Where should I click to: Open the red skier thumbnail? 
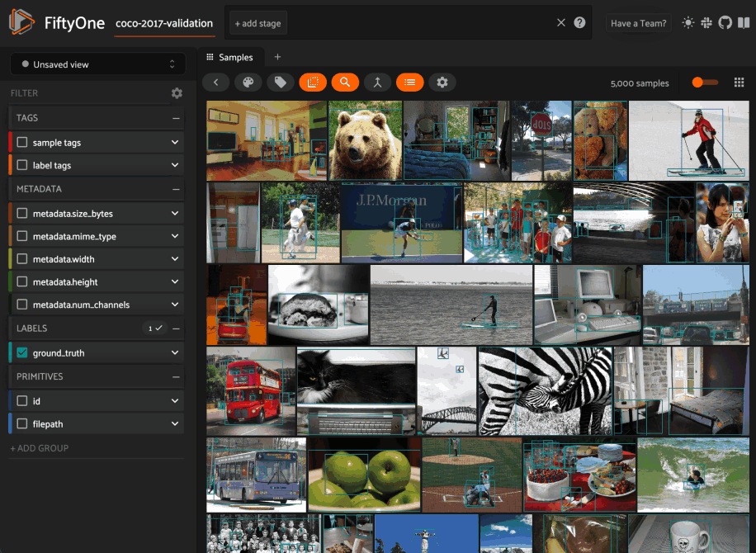[688, 140]
